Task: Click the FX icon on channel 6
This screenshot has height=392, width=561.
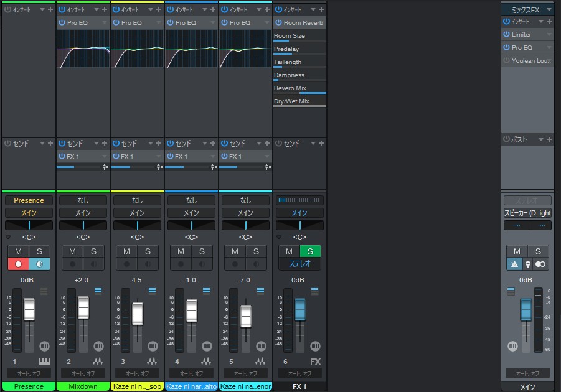Action: point(315,361)
